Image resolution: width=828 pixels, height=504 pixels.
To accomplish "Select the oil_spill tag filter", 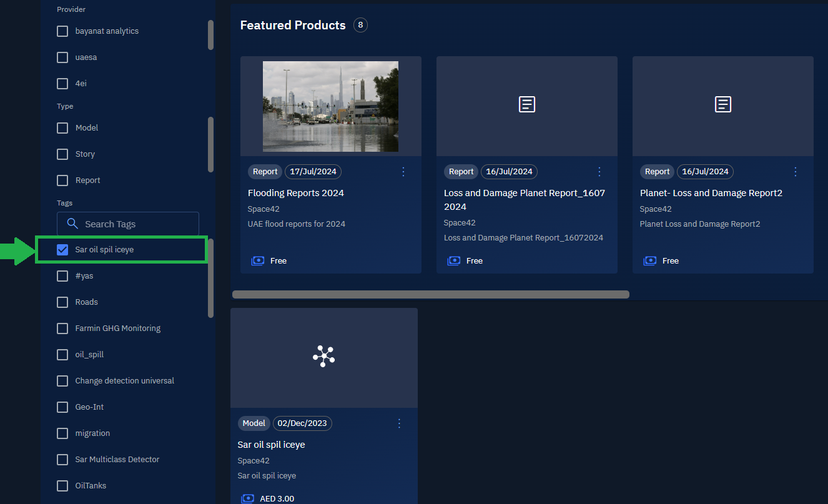I will click(x=62, y=355).
